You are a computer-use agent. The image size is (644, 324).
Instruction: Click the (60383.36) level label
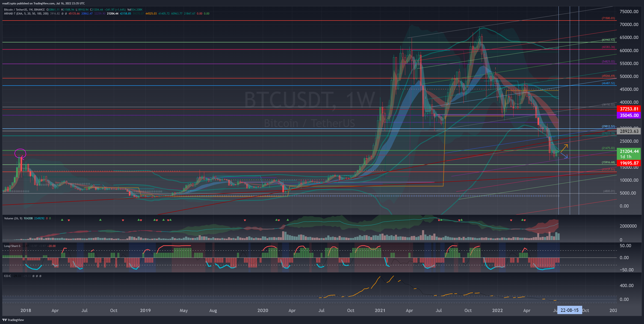608,47
